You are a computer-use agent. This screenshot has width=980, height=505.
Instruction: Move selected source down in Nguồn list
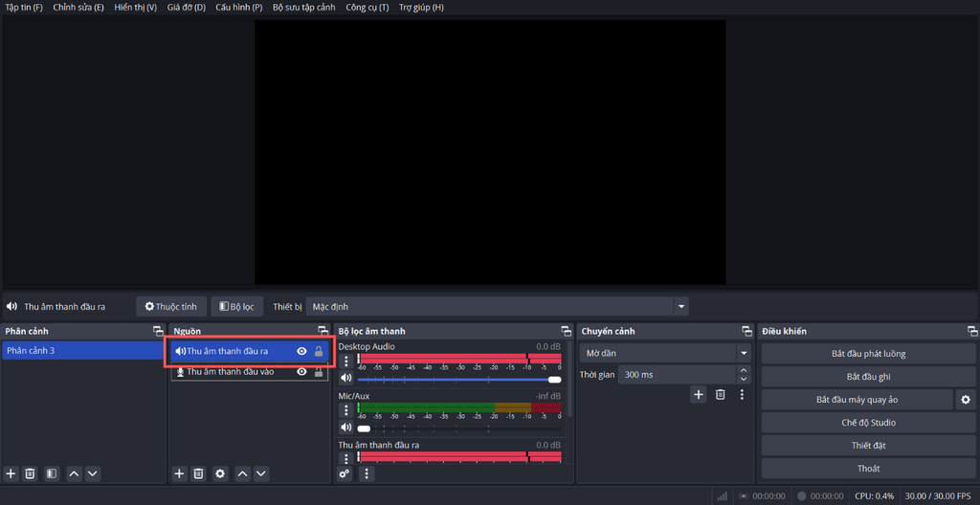point(261,473)
